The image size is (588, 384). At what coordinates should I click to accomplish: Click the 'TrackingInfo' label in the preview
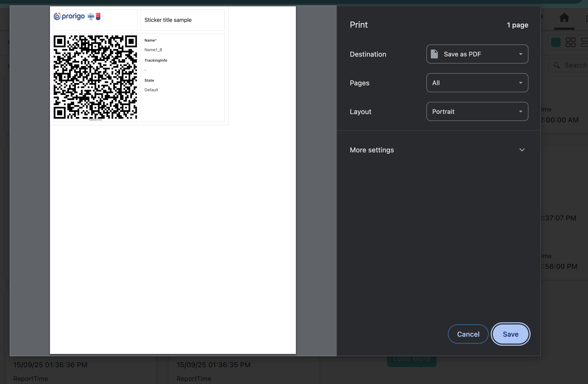pos(156,60)
